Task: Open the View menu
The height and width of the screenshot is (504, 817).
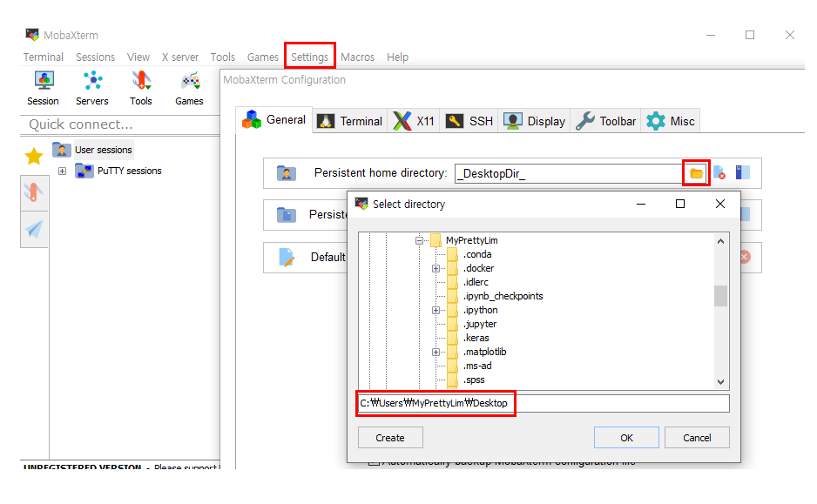Action: pyautogui.click(x=138, y=57)
